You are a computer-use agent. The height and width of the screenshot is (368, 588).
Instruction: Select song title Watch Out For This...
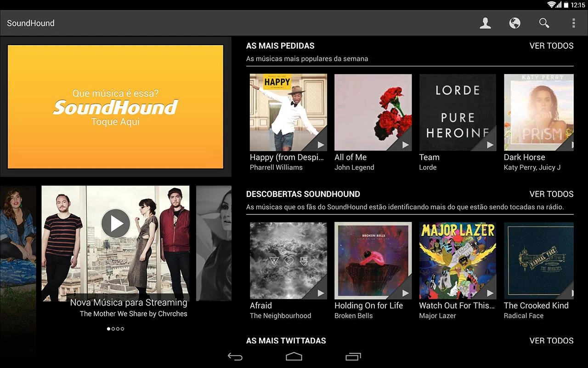[x=457, y=305]
